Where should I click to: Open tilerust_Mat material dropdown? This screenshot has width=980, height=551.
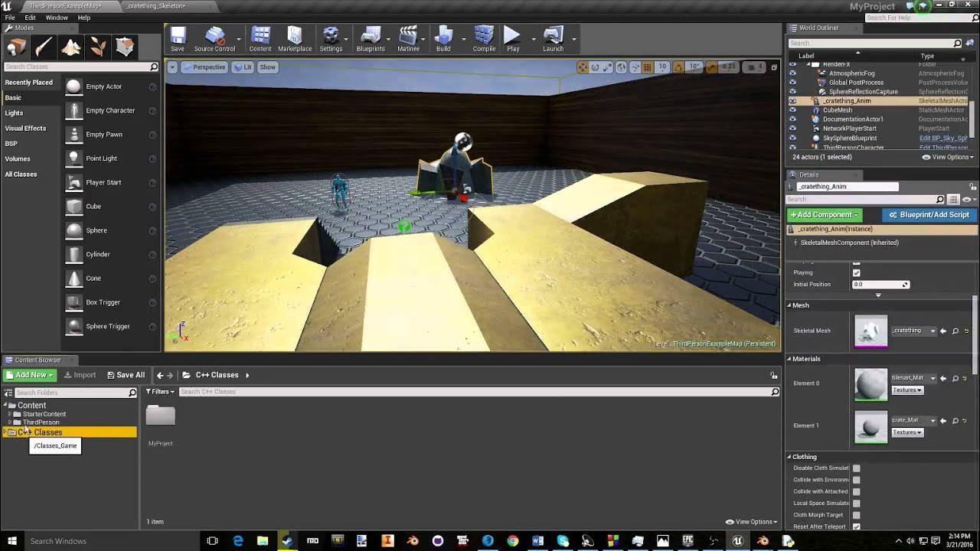(913, 377)
